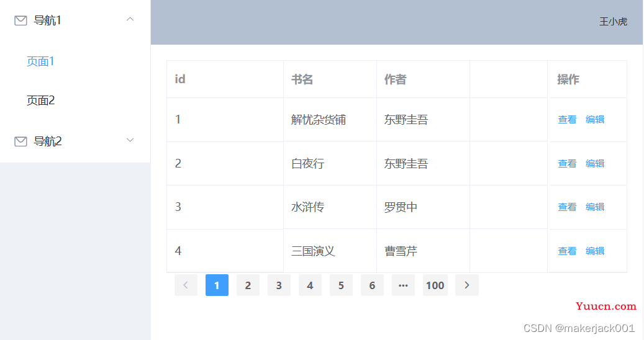Jump to pagination page 2

coord(248,285)
